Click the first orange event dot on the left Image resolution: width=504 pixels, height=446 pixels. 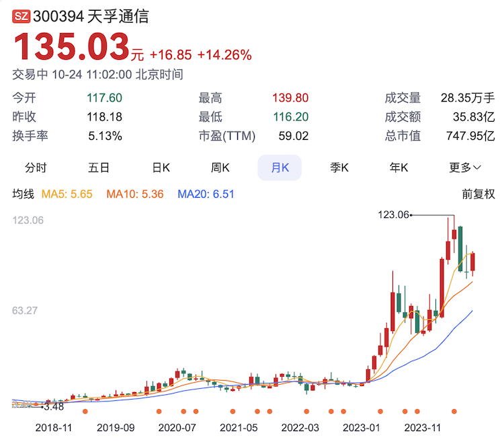(85, 411)
